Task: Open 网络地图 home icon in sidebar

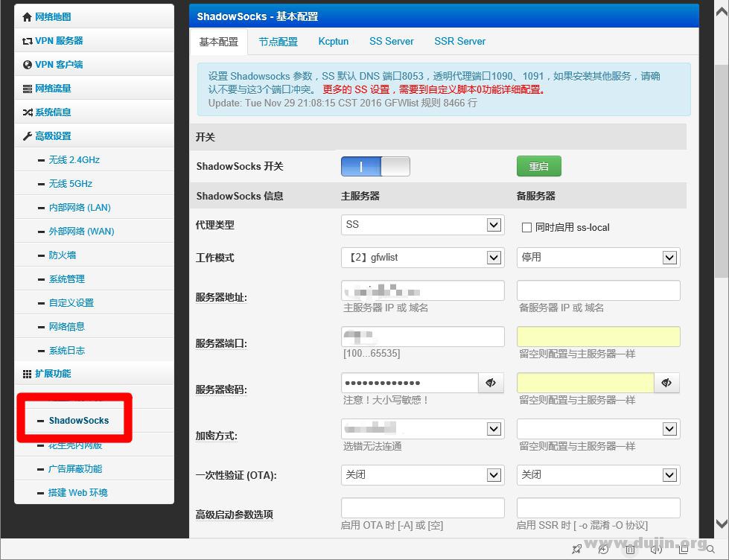Action: 27,17
